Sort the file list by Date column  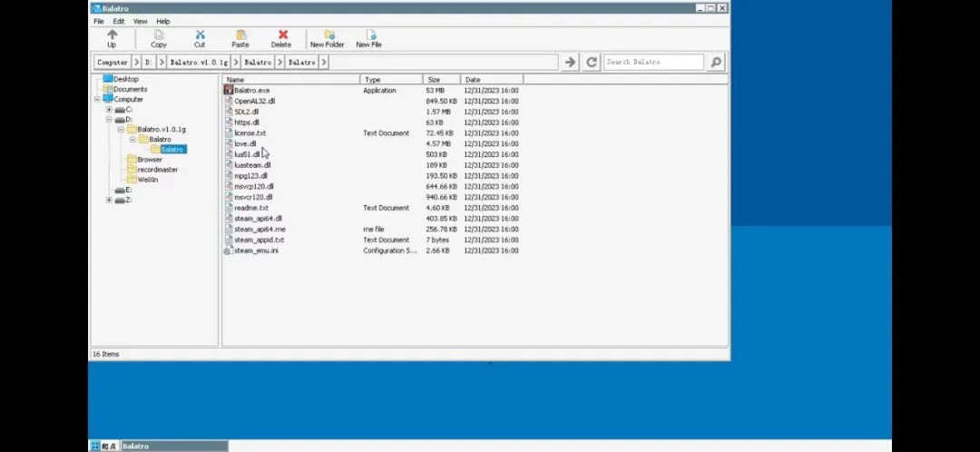pos(493,79)
